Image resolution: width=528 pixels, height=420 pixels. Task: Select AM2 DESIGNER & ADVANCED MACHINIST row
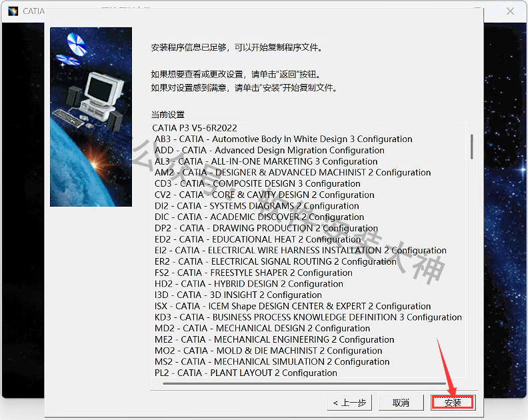(x=293, y=173)
